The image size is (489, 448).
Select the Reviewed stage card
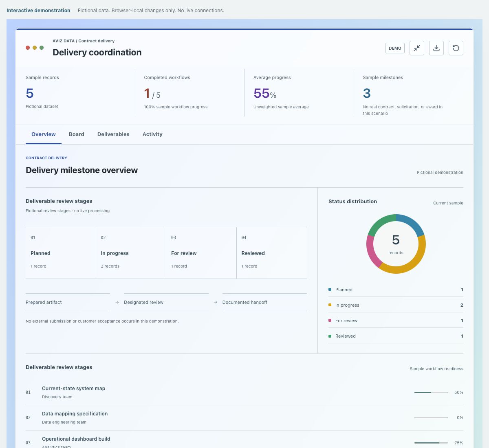(x=272, y=253)
